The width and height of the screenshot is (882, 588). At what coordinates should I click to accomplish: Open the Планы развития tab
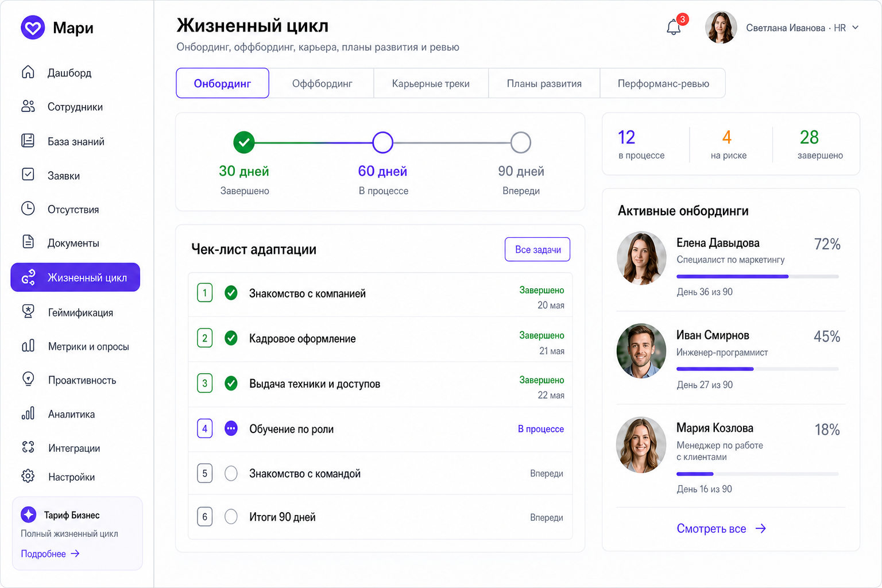point(544,83)
